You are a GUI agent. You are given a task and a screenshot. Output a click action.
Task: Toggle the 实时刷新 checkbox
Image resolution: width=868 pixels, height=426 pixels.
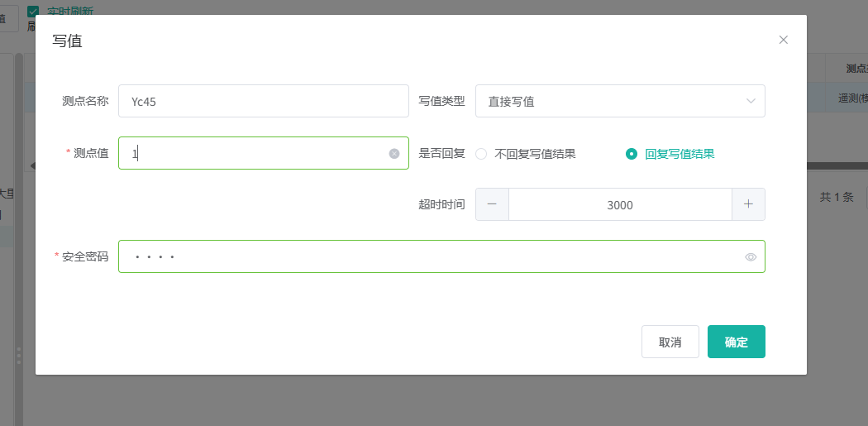coord(33,11)
